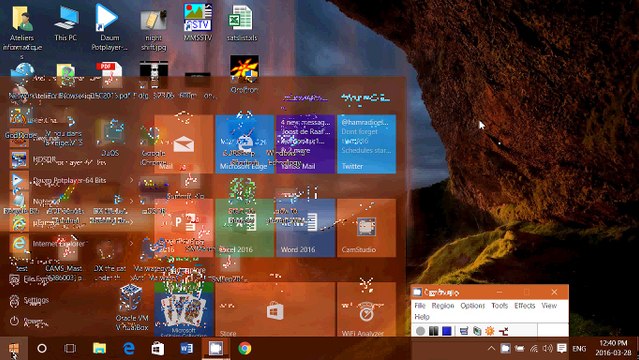
Task: Open the Action Center notifications icon
Action: tap(562, 349)
